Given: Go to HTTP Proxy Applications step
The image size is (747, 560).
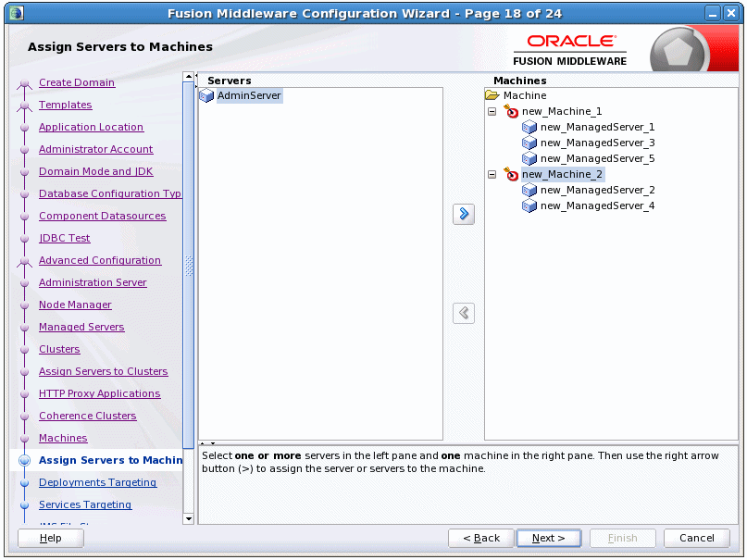Looking at the screenshot, I should pos(100,393).
